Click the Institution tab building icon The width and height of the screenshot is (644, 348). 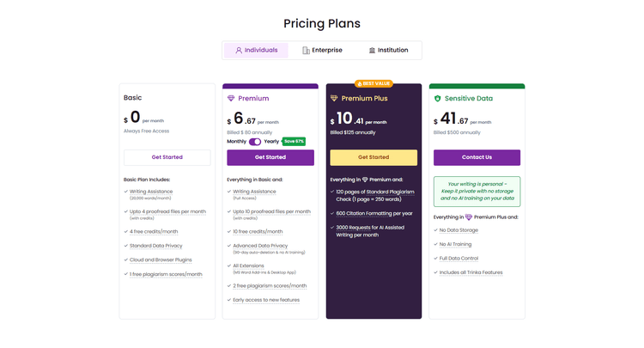(x=372, y=51)
